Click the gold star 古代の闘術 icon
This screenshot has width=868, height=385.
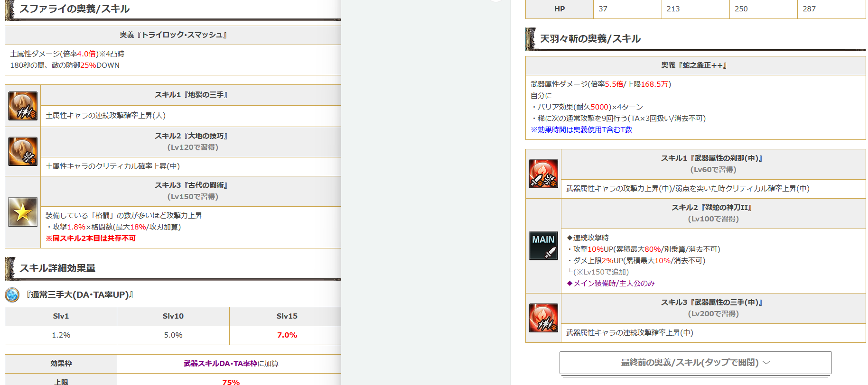pyautogui.click(x=23, y=212)
